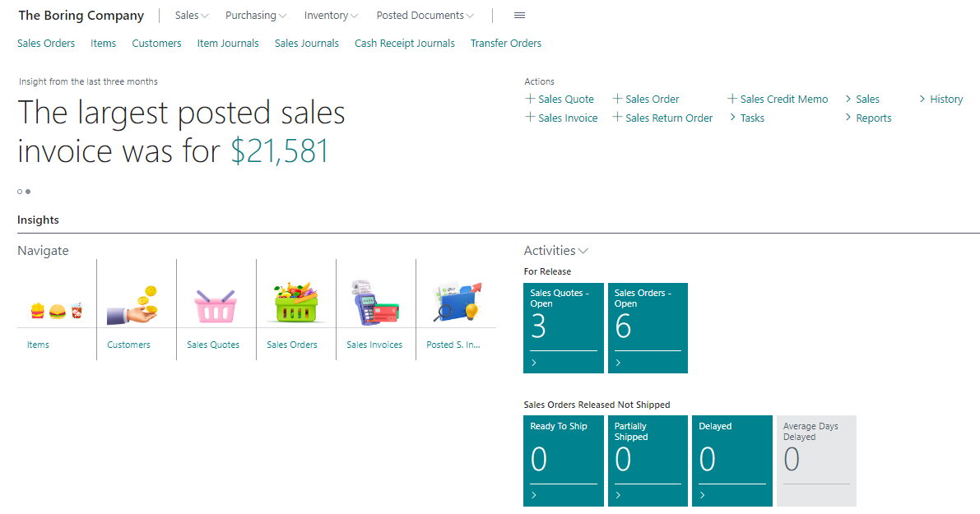The height and width of the screenshot is (514, 980).
Task: Expand the Sales menu dropdown
Action: coord(191,15)
